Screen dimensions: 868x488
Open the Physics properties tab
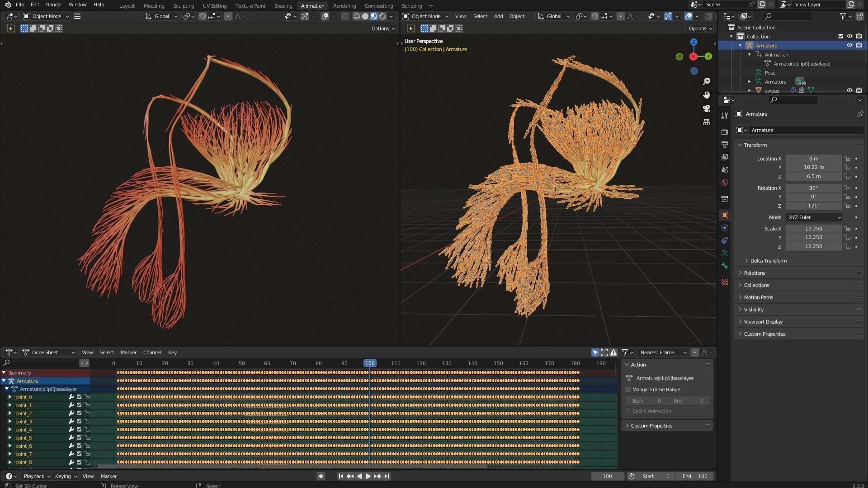[725, 228]
